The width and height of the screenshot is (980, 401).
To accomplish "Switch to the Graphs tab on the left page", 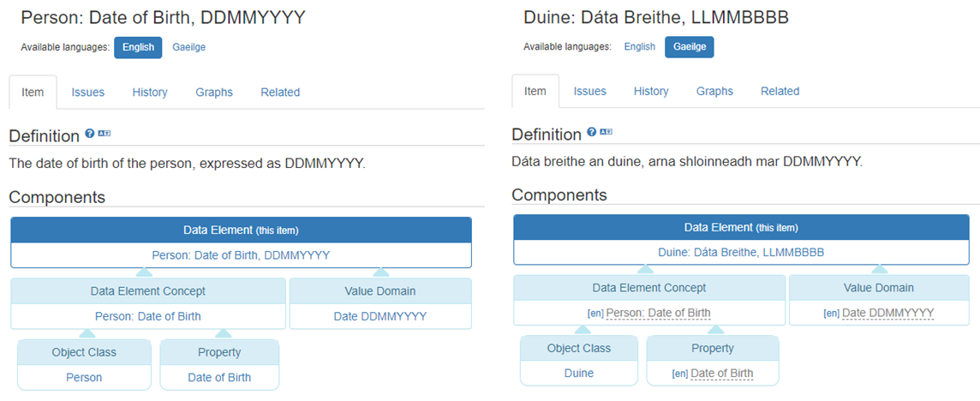I will coord(214,92).
